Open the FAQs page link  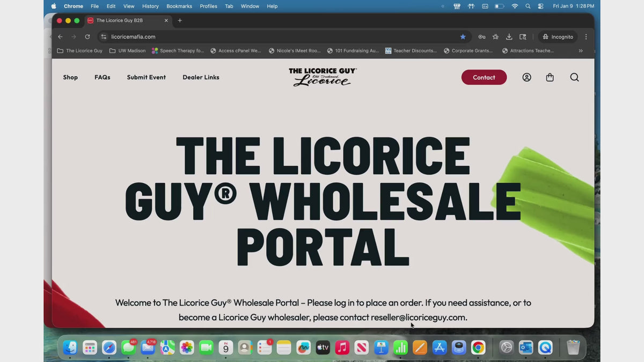pyautogui.click(x=103, y=77)
